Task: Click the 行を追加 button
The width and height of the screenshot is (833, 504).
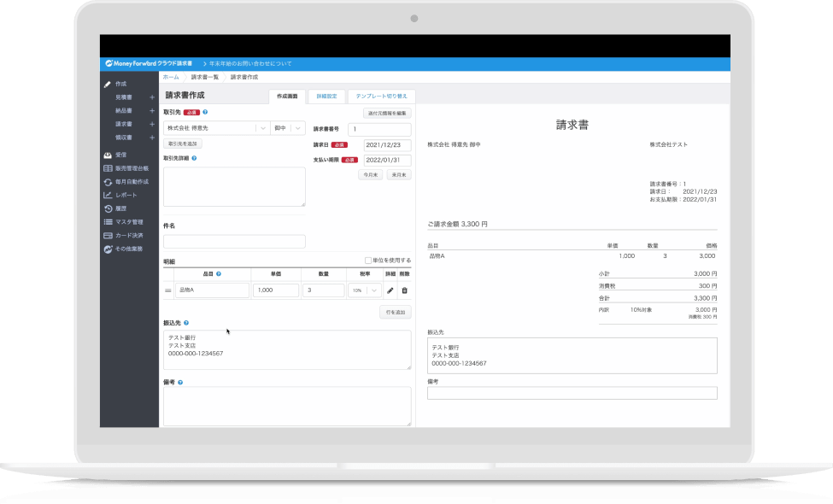Action: tap(396, 313)
